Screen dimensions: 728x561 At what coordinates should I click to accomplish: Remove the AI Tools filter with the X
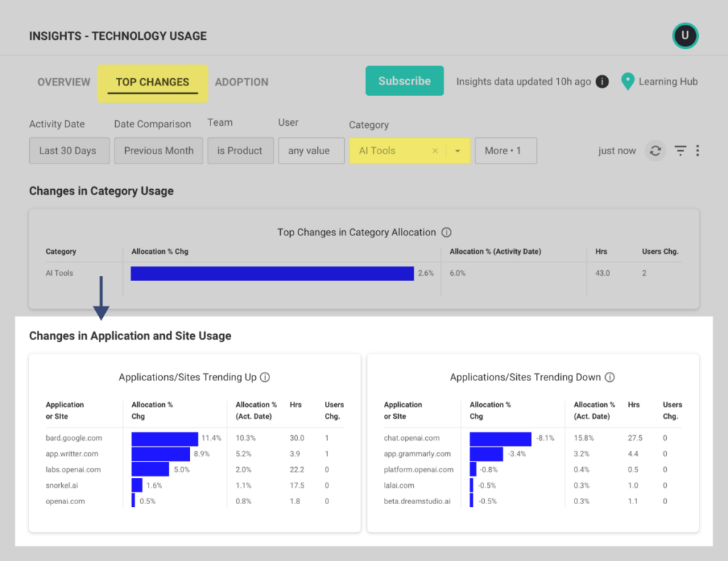coord(434,151)
